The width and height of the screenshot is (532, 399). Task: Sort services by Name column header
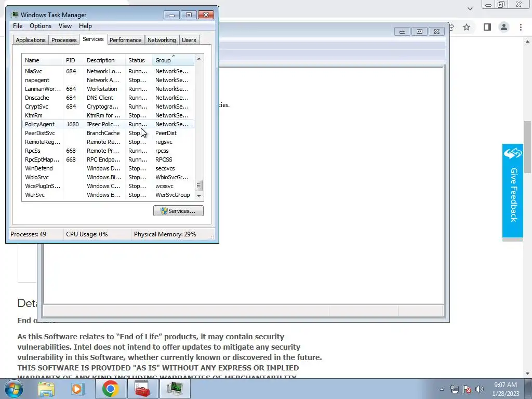click(x=43, y=60)
